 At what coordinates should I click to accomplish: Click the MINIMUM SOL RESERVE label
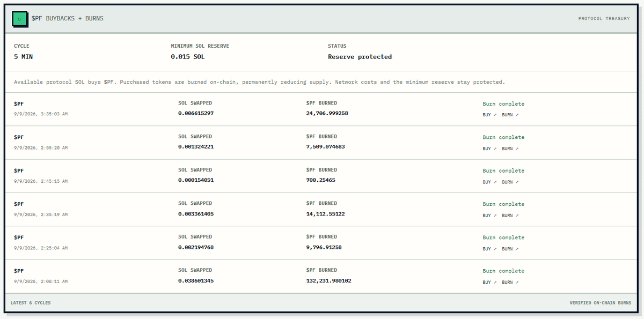point(200,46)
